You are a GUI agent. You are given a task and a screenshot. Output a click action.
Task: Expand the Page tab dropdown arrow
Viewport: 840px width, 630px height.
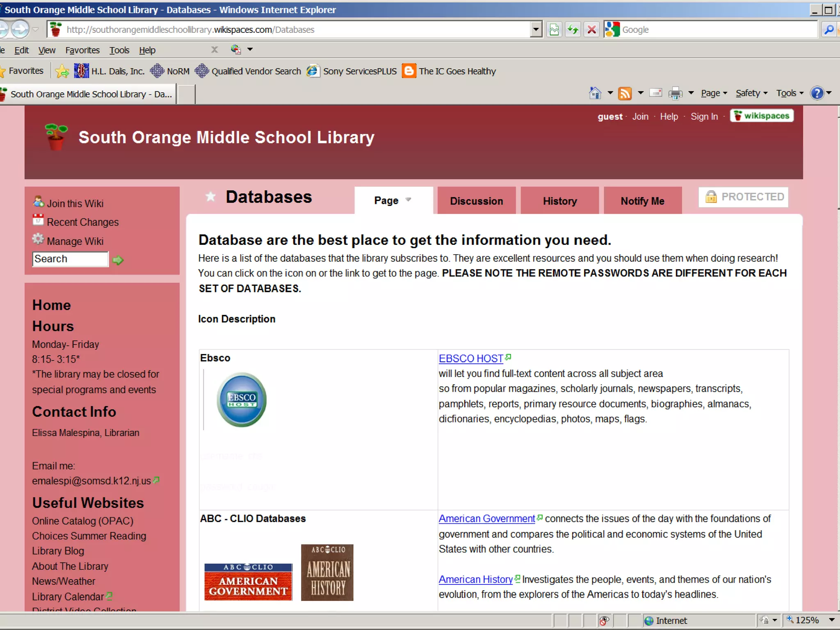coord(408,200)
